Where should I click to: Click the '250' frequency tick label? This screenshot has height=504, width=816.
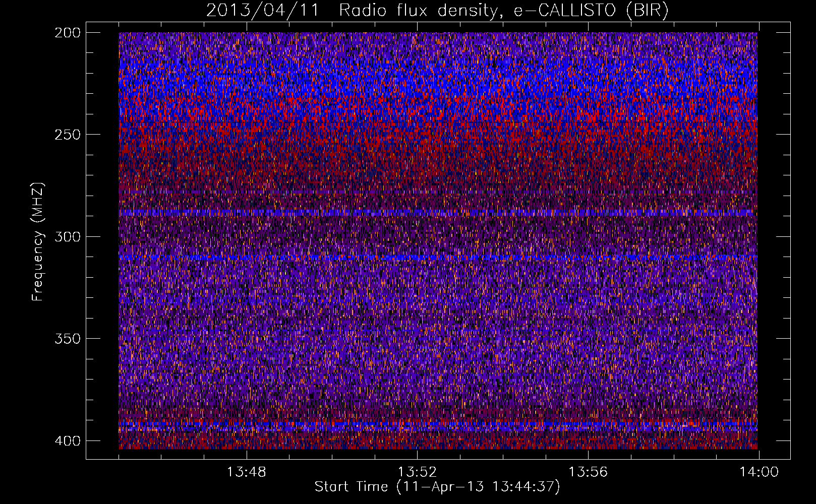[x=67, y=135]
